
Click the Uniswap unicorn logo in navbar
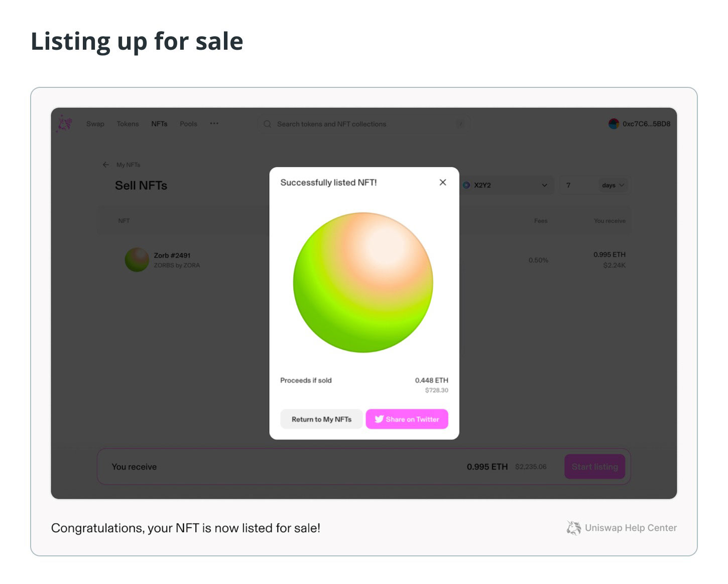click(x=65, y=123)
